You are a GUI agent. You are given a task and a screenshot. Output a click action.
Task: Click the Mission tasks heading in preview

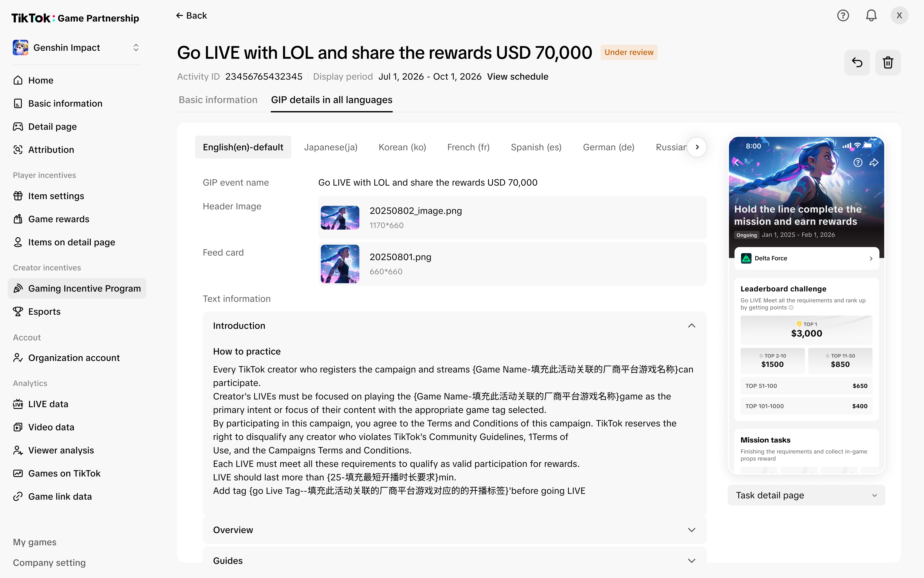(x=765, y=440)
